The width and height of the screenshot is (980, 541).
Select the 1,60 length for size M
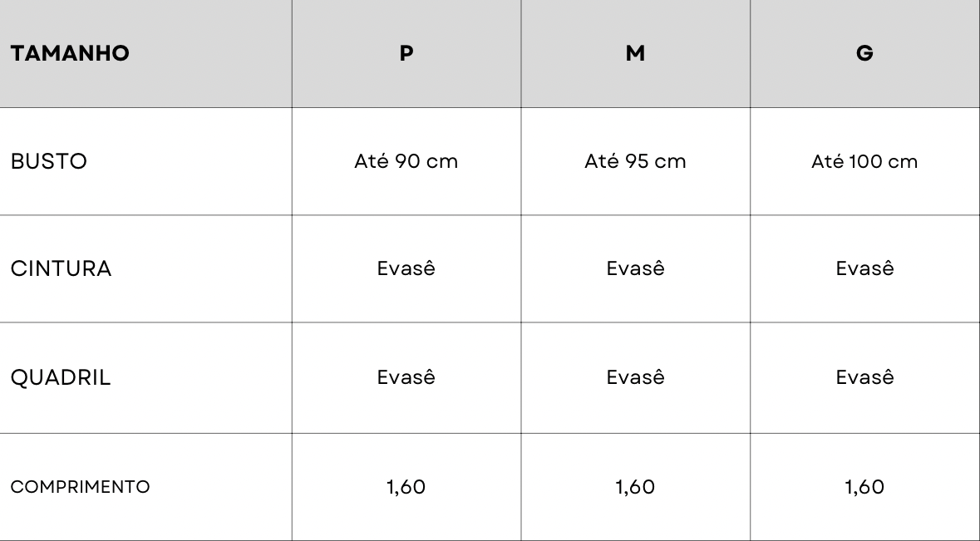click(x=636, y=487)
